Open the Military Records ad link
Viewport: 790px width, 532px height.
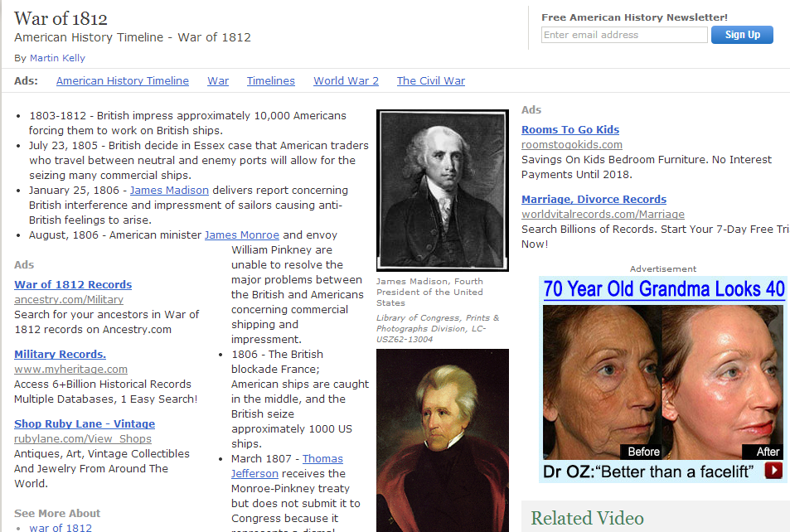[60, 354]
